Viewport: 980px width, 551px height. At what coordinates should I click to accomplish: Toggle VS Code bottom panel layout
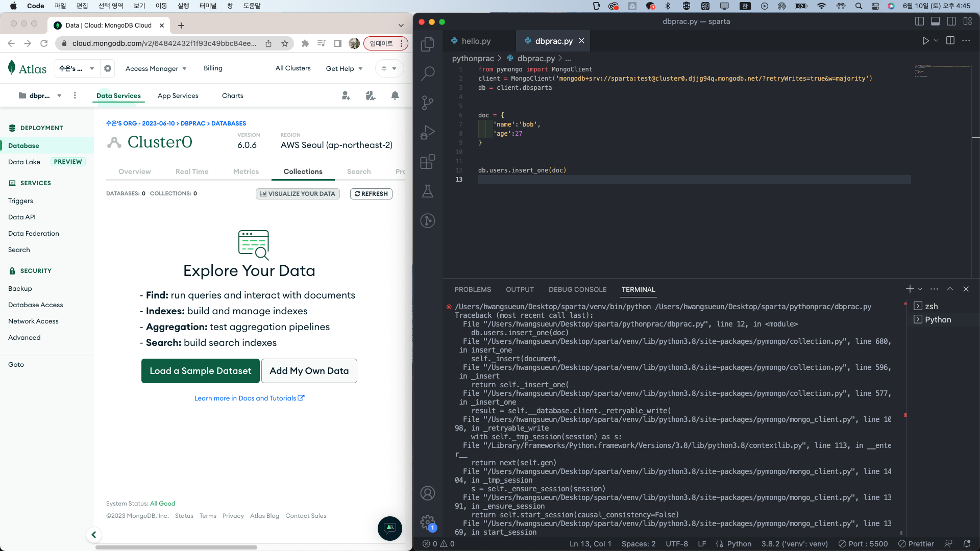935,21
